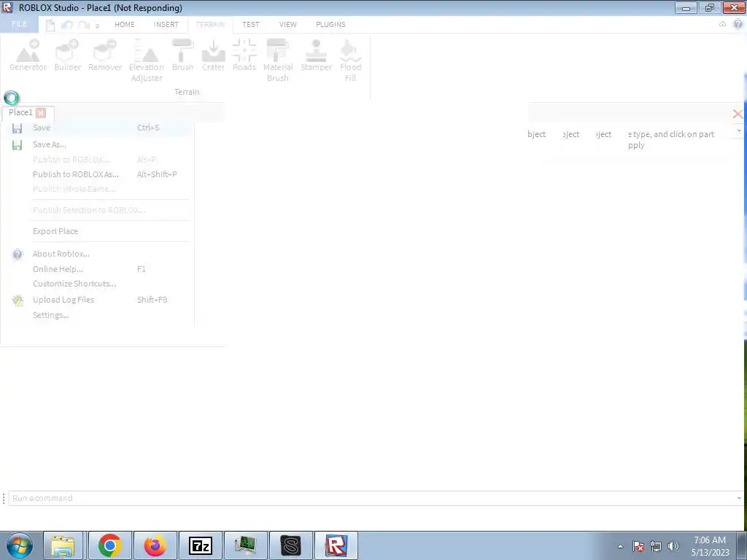
Task: Launch Firefox from the taskbar
Action: pos(155,545)
